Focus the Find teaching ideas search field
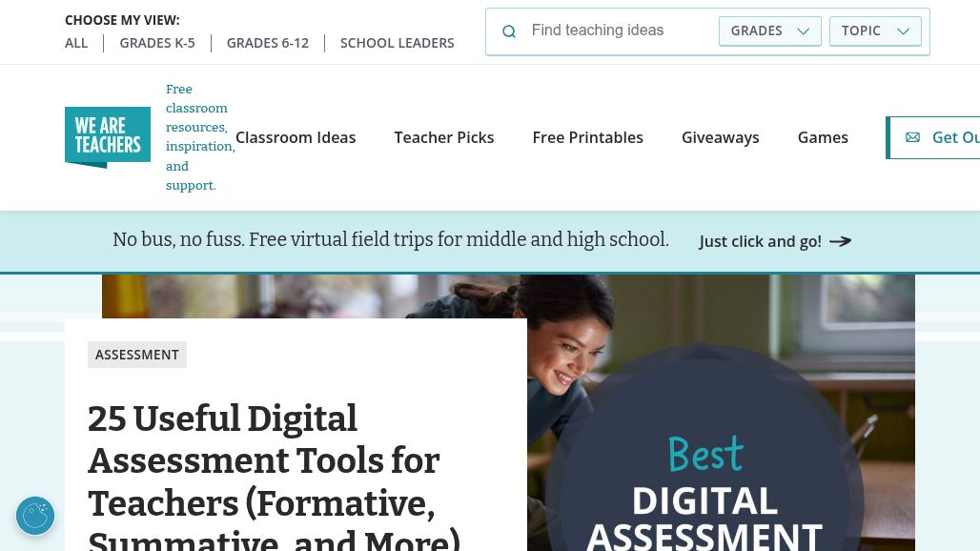The height and width of the screenshot is (551, 980). click(620, 31)
